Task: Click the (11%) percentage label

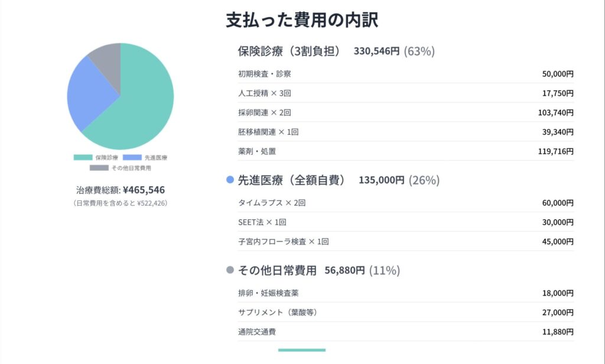Action: 384,271
